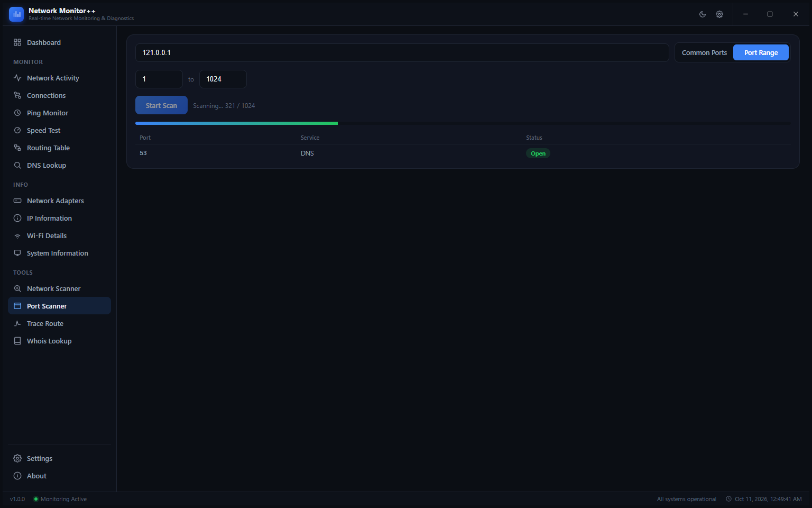Click the Dashboard grid icon
Image resolution: width=812 pixels, height=508 pixels.
click(x=17, y=42)
